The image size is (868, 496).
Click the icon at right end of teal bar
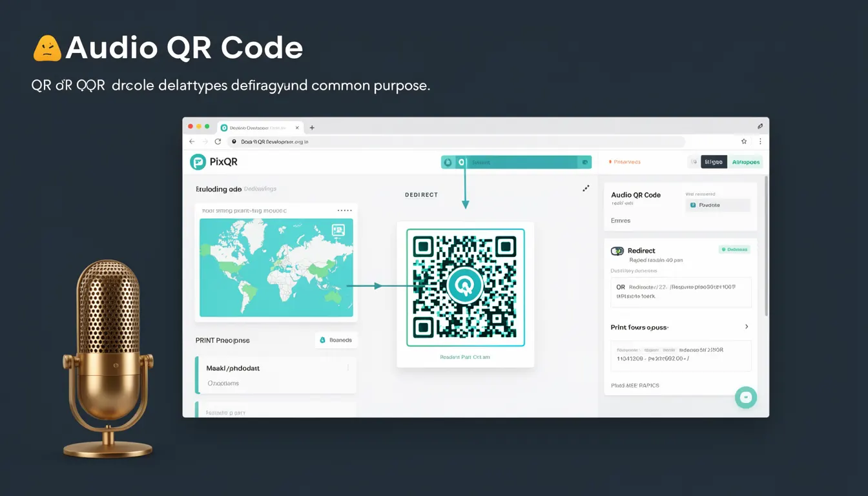[584, 163]
